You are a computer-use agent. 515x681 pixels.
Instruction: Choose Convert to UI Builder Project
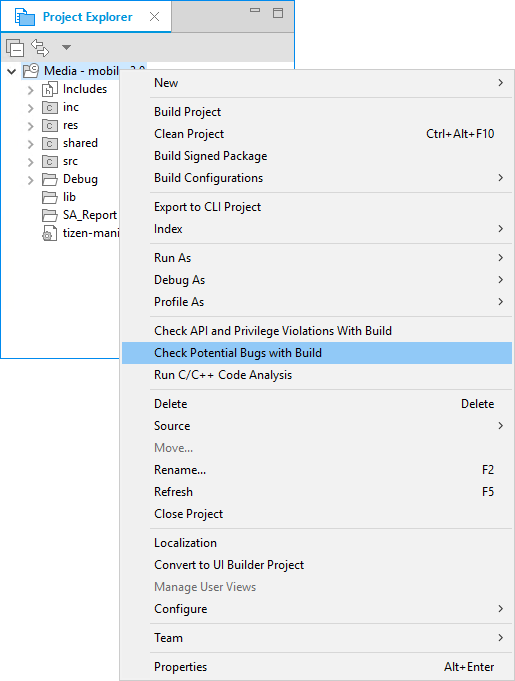coord(317,565)
